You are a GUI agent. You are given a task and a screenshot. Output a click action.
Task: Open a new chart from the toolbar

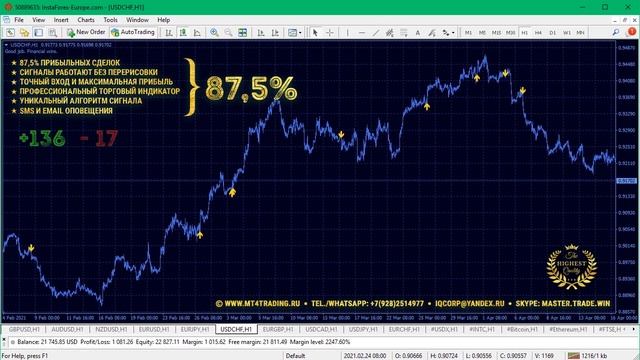(x=10, y=32)
